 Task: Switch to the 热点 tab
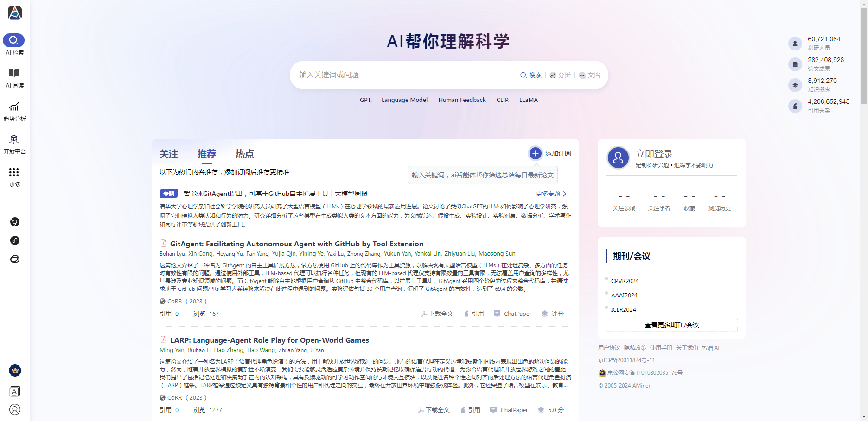pos(244,154)
